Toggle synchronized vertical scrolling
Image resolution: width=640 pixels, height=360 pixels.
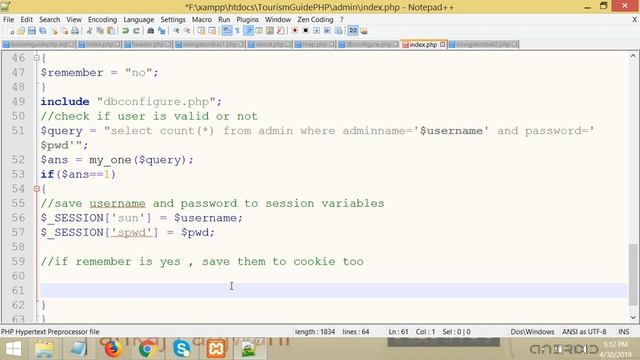point(201,31)
